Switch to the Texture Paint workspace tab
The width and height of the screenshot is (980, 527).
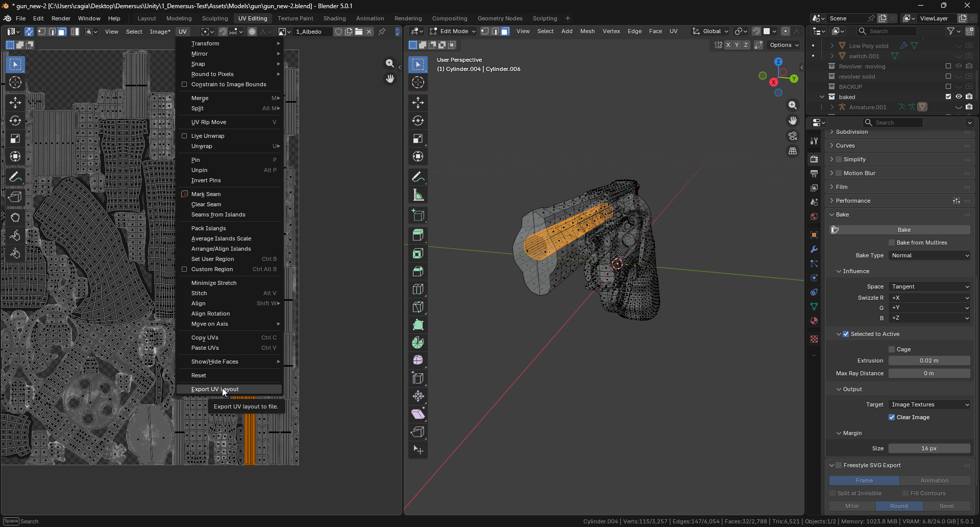click(295, 18)
